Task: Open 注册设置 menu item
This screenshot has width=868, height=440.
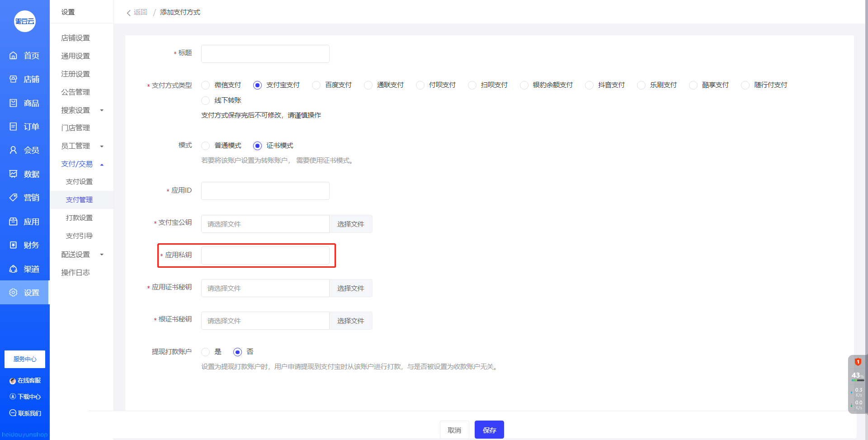Action: (75, 74)
